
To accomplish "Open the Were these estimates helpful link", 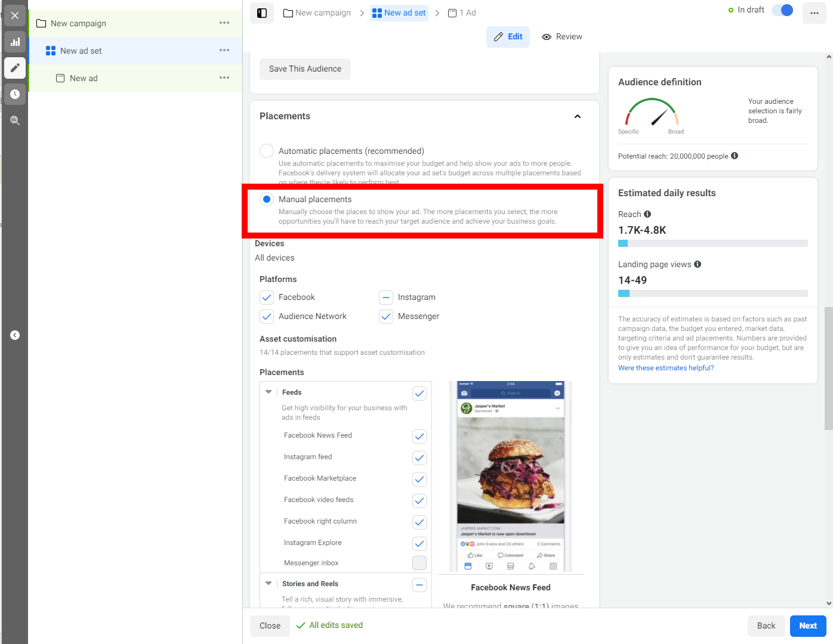I will coord(665,367).
